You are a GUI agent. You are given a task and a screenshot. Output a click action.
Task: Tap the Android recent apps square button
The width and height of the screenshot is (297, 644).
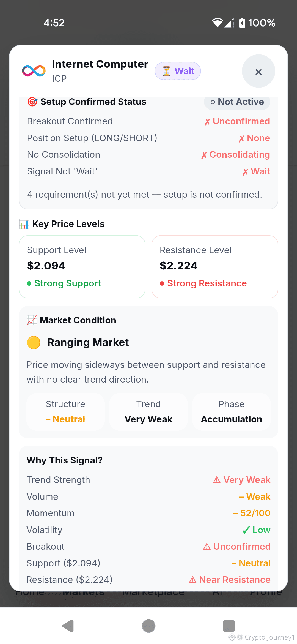click(x=229, y=626)
